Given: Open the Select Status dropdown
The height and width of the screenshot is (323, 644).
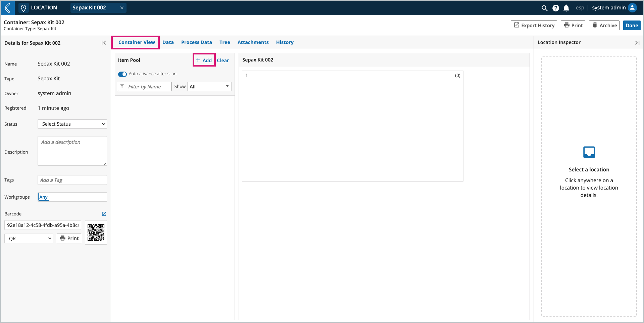Looking at the screenshot, I should tap(72, 124).
